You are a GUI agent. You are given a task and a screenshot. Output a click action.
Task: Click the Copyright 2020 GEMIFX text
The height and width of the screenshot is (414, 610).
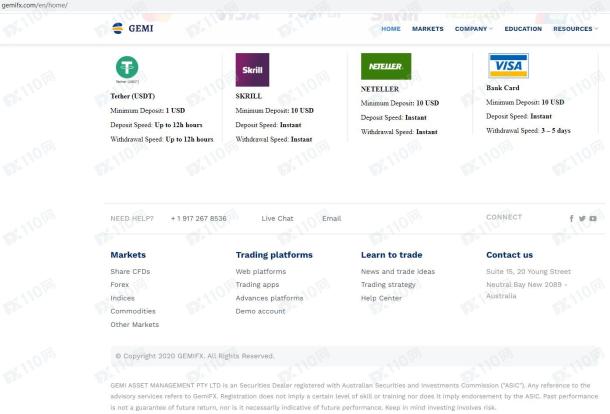tap(195, 356)
